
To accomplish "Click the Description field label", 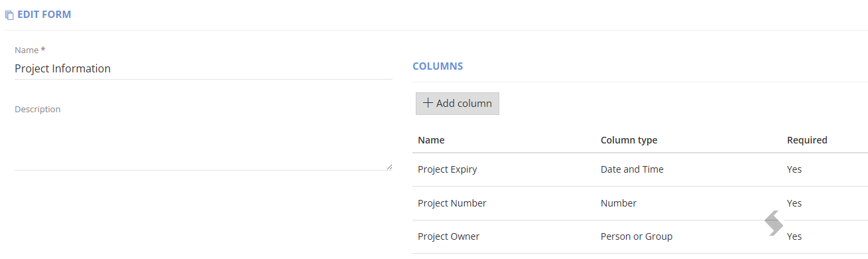I will point(37,109).
